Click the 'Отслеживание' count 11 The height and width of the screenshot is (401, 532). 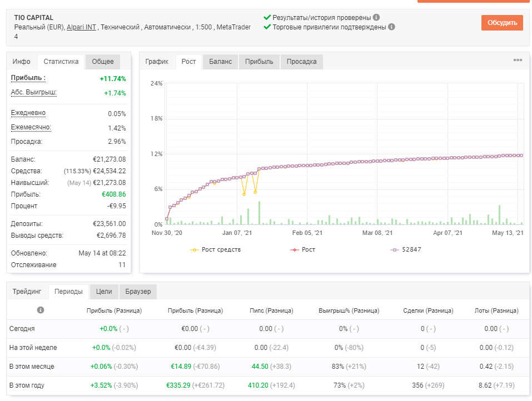(122, 265)
